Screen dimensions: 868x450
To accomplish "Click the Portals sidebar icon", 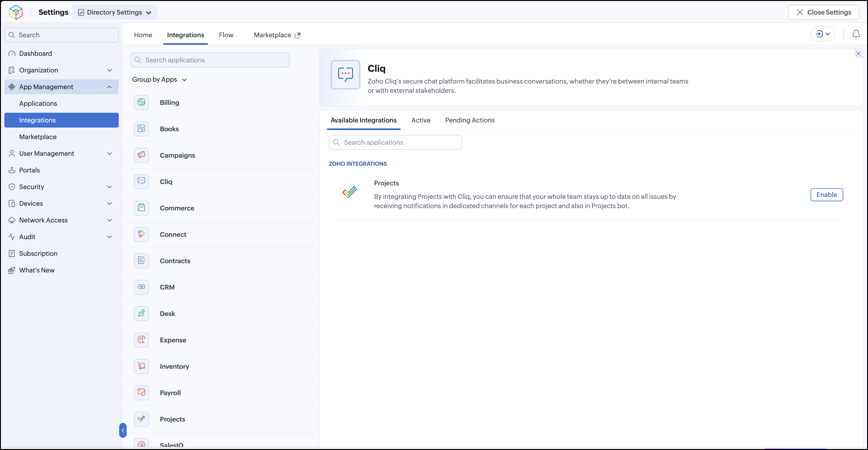I will pos(12,170).
